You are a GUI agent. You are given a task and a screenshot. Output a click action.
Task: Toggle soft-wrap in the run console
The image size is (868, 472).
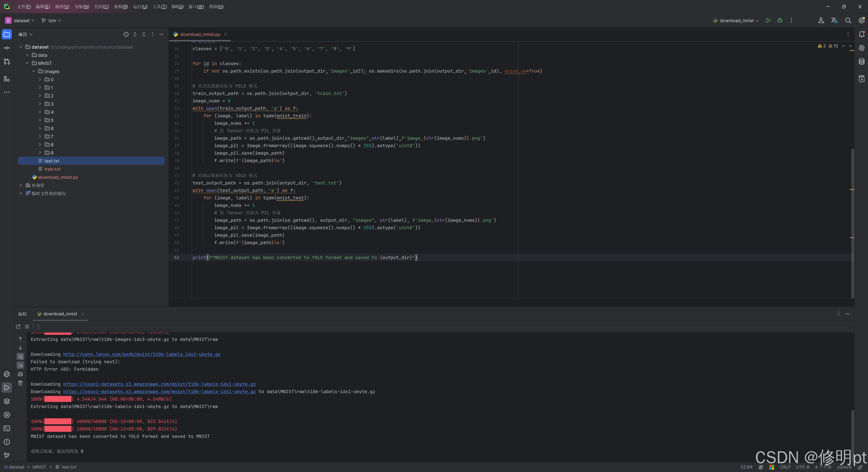20,356
